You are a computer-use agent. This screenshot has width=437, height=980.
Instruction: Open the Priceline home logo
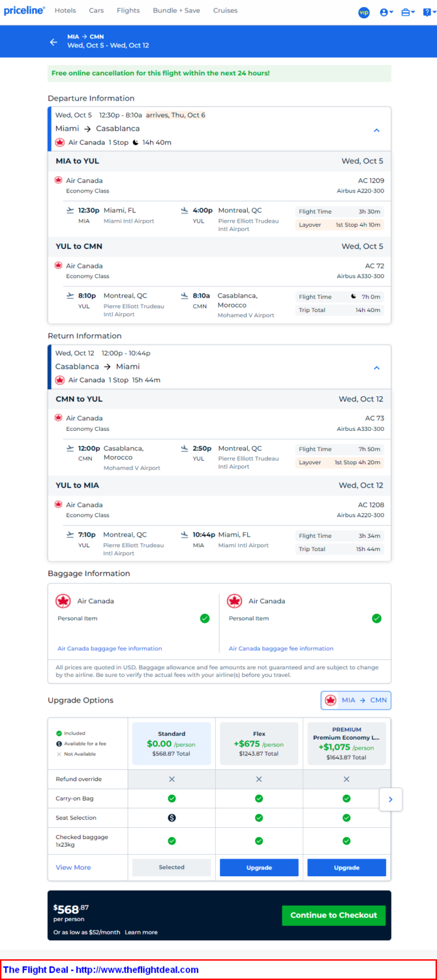click(x=24, y=10)
